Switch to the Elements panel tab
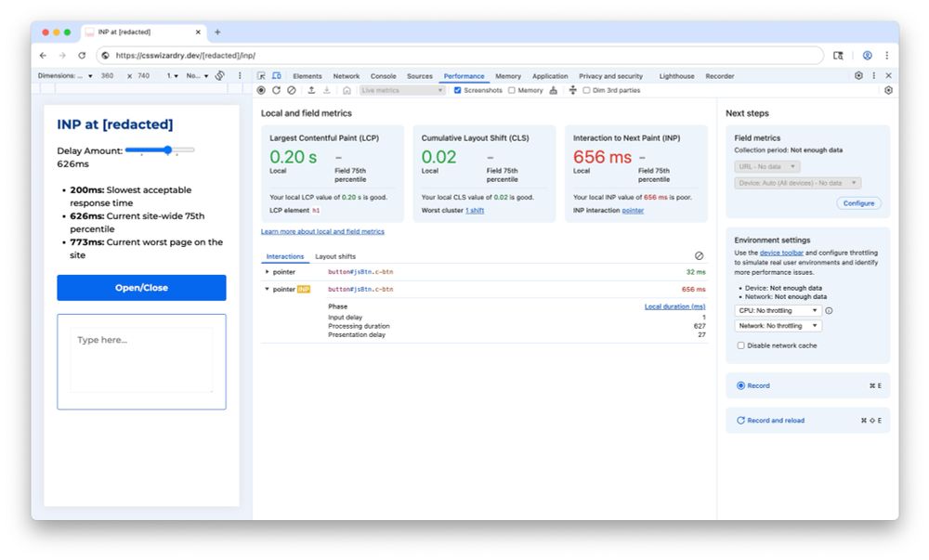 tap(307, 76)
